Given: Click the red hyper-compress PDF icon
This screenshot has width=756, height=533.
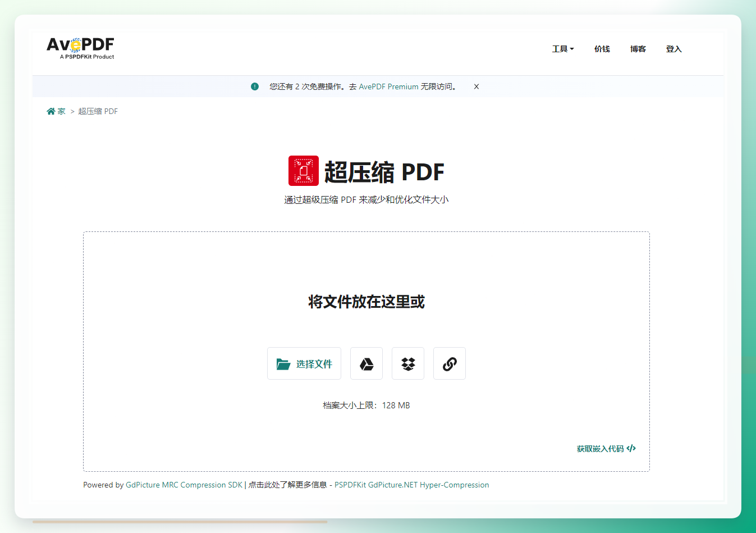Looking at the screenshot, I should click(304, 171).
